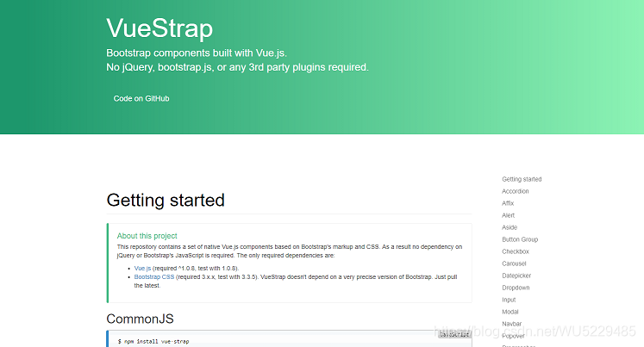Viewport: 644px width, 347px height.
Task: Click the CommonJS heading
Action: (x=140, y=319)
